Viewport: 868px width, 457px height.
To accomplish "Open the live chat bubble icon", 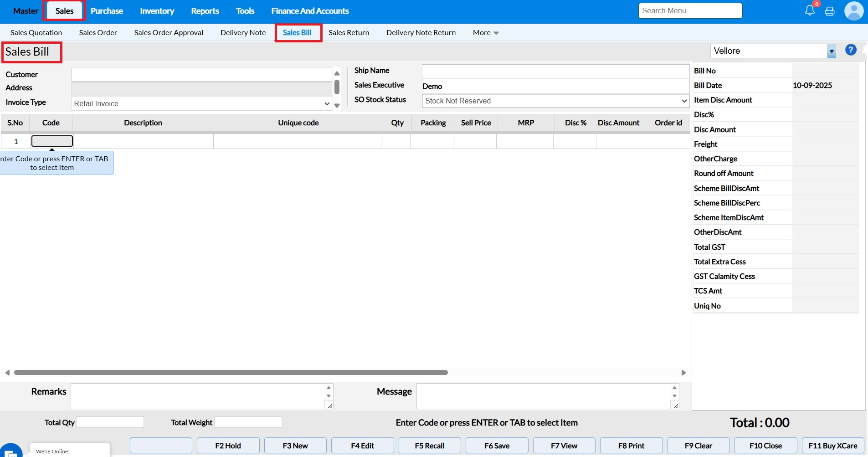I will click(x=11, y=450).
